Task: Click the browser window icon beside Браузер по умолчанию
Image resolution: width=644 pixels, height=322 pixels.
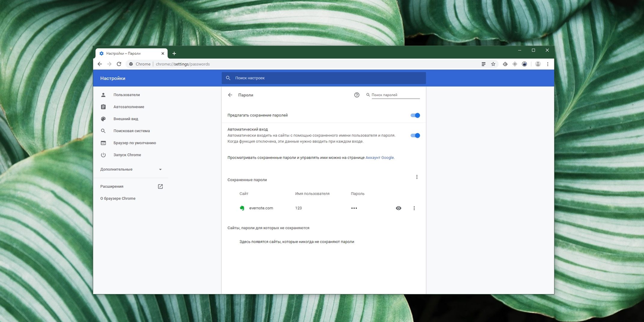Action: coord(103,143)
